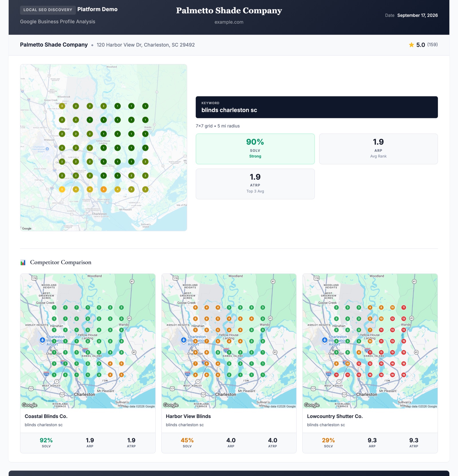Click the Google logo on the main grid map
The height and width of the screenshot is (476, 458).
(x=27, y=229)
